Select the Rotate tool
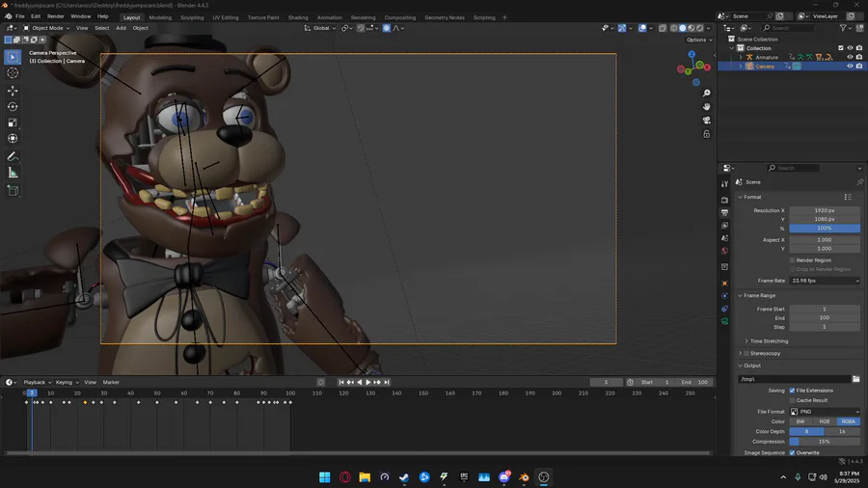The height and width of the screenshot is (488, 868). [x=13, y=106]
